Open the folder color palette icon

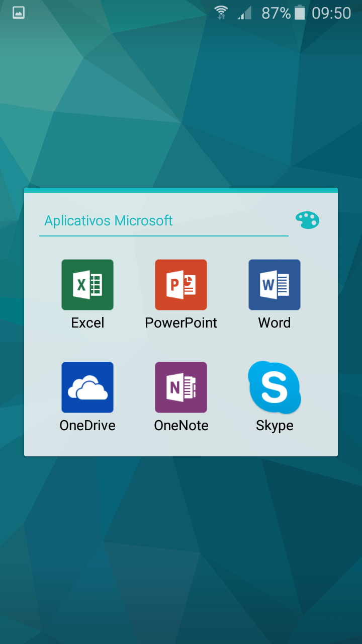(307, 220)
